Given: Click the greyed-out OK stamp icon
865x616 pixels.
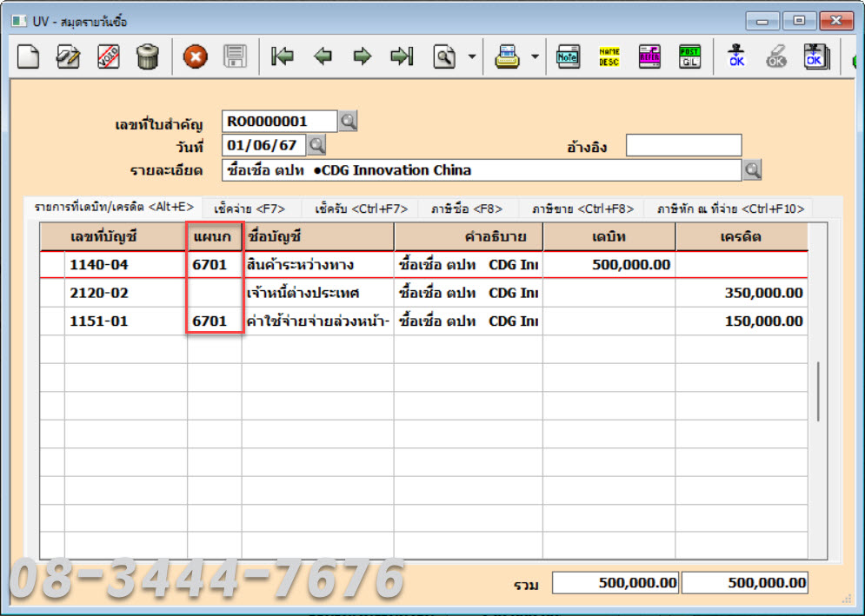Looking at the screenshot, I should click(x=775, y=56).
